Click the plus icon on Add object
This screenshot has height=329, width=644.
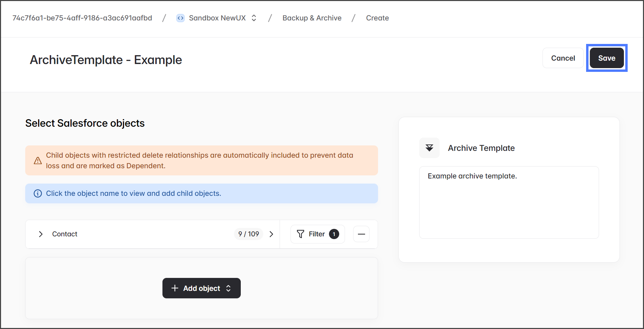[175, 288]
